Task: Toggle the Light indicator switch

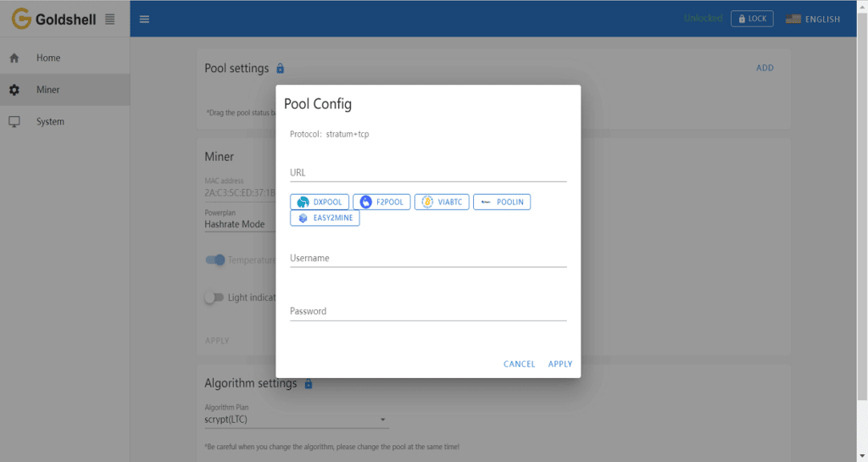Action: point(214,298)
